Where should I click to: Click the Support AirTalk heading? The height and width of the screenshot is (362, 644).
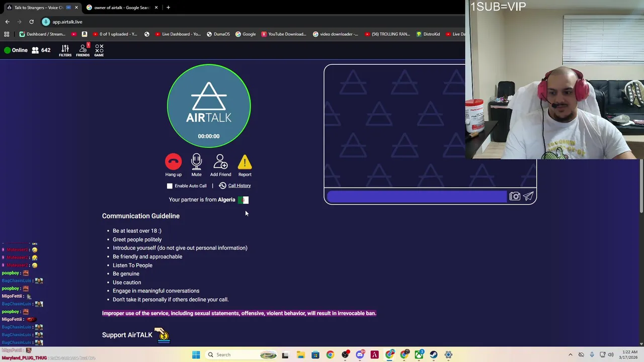coord(127,335)
